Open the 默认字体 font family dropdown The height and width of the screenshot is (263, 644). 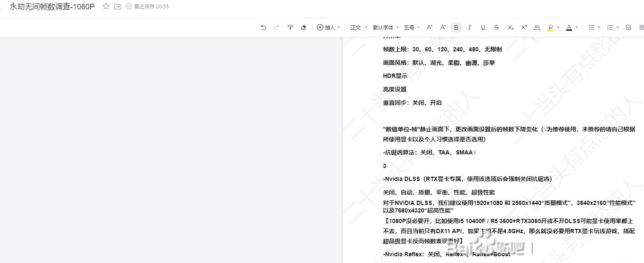pos(386,27)
